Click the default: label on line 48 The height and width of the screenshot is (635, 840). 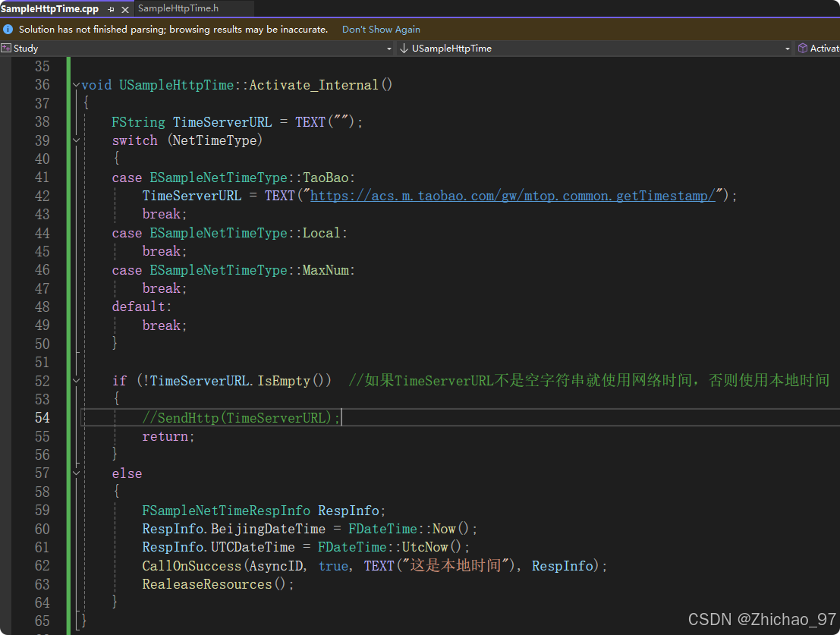[141, 306]
